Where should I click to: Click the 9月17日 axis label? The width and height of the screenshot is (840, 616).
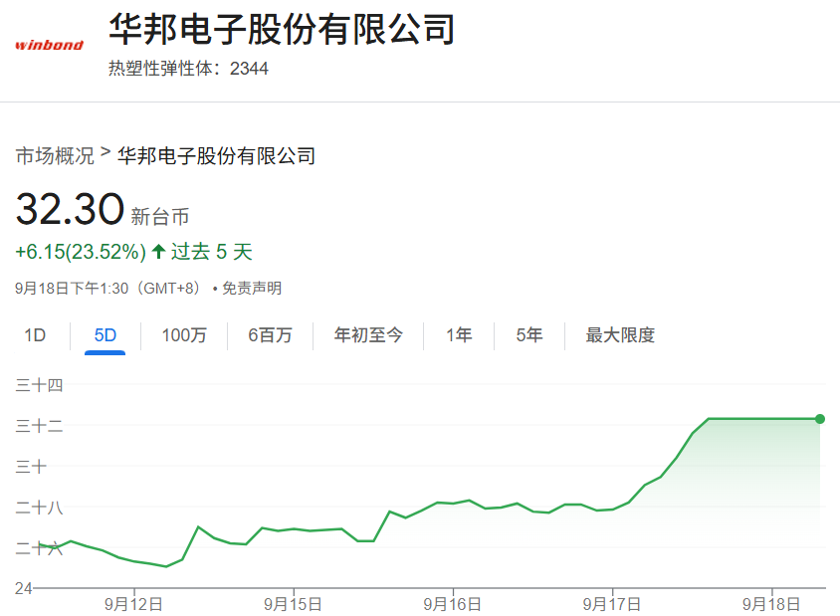coord(612,604)
